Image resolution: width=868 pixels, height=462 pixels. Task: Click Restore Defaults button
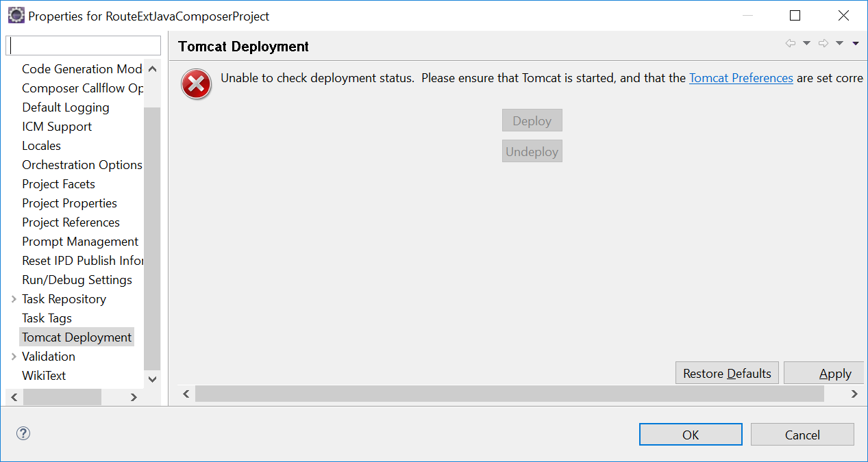[x=727, y=373]
